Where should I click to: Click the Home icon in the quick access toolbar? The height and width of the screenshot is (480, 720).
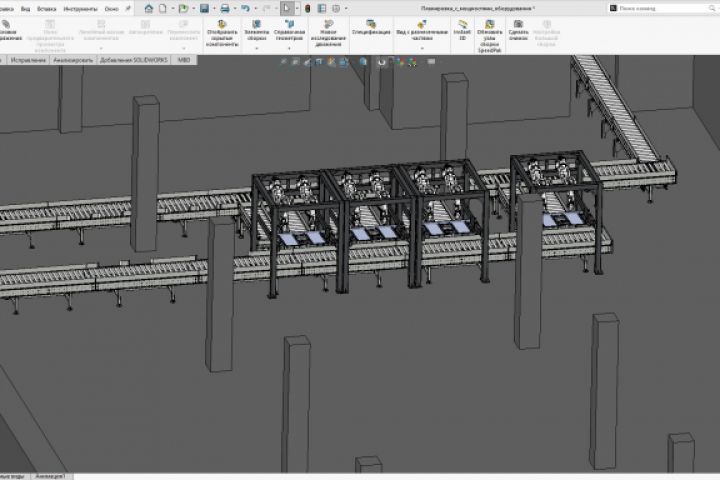[x=148, y=8]
